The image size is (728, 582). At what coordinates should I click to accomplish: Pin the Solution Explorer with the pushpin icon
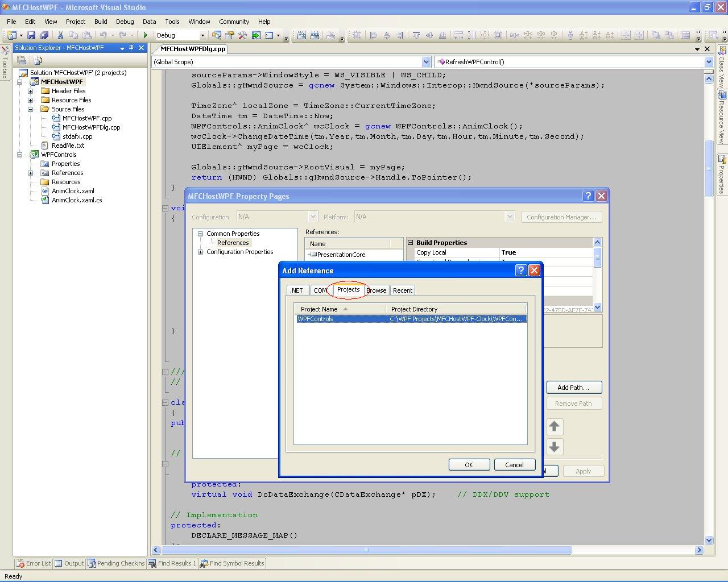click(131, 48)
